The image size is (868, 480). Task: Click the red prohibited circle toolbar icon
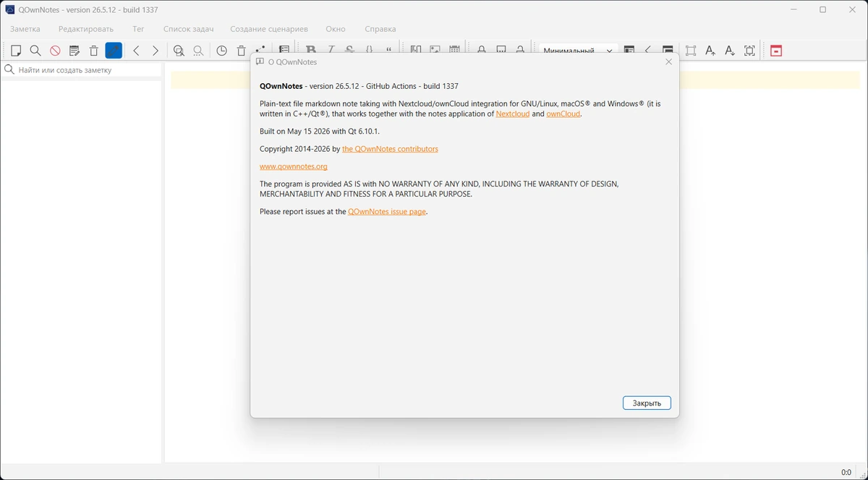(55, 51)
